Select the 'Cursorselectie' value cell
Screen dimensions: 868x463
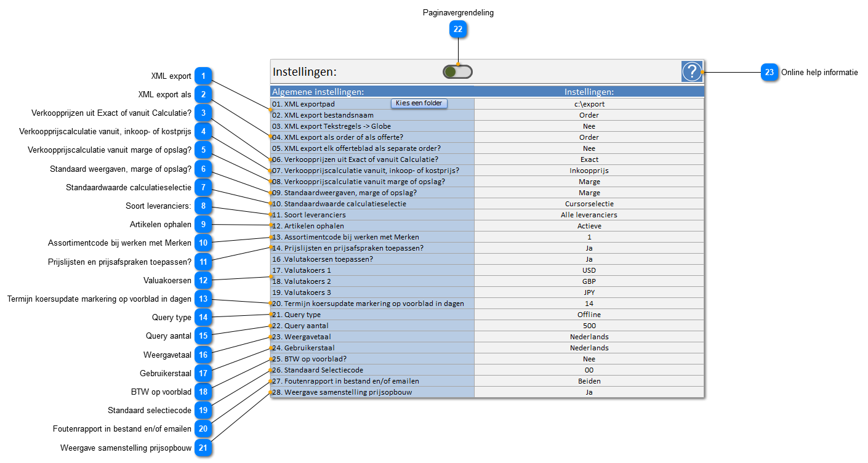click(589, 204)
